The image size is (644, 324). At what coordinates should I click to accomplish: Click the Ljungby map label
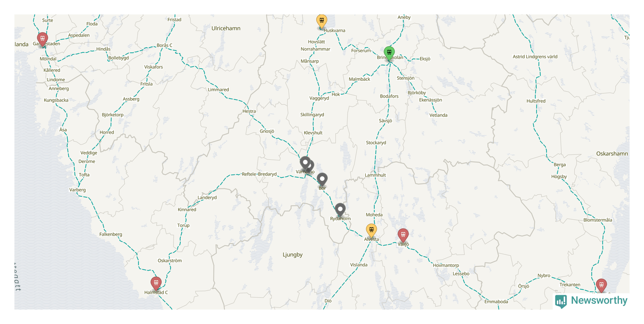293,255
